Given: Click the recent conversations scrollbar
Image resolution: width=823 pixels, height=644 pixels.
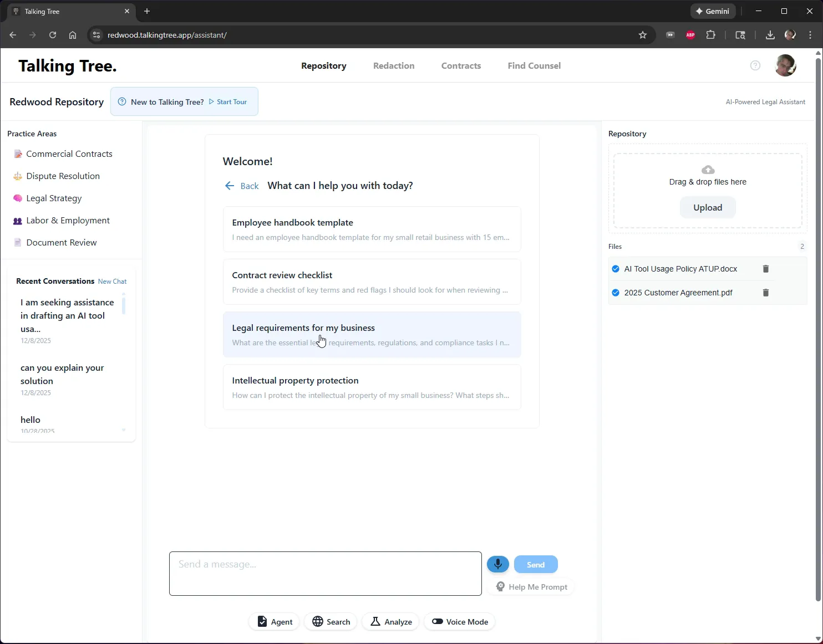Looking at the screenshot, I should 124,305.
